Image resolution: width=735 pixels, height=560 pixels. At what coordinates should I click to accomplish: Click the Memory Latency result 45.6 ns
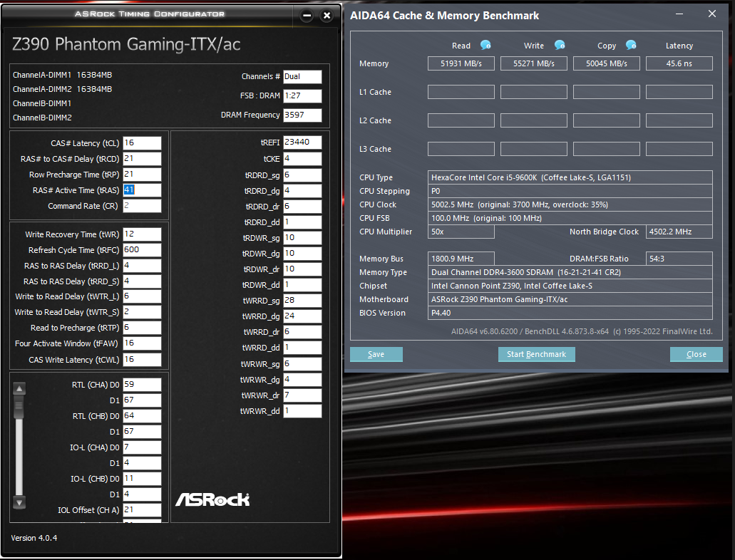tap(679, 63)
